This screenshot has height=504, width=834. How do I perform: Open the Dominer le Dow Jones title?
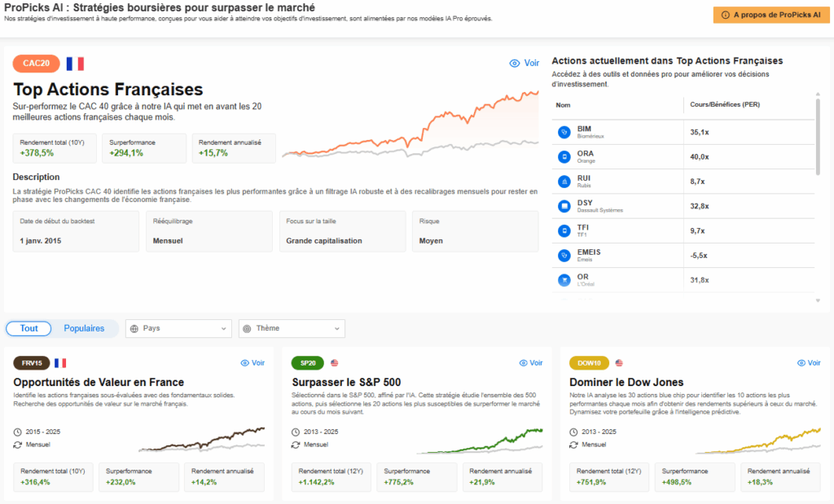tap(626, 382)
